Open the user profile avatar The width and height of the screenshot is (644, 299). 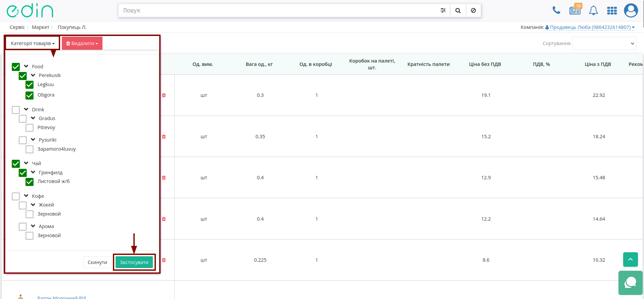point(631,10)
